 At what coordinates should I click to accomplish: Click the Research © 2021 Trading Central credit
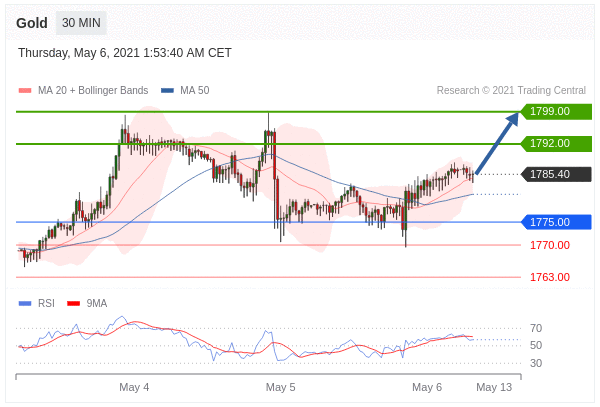pyautogui.click(x=511, y=90)
